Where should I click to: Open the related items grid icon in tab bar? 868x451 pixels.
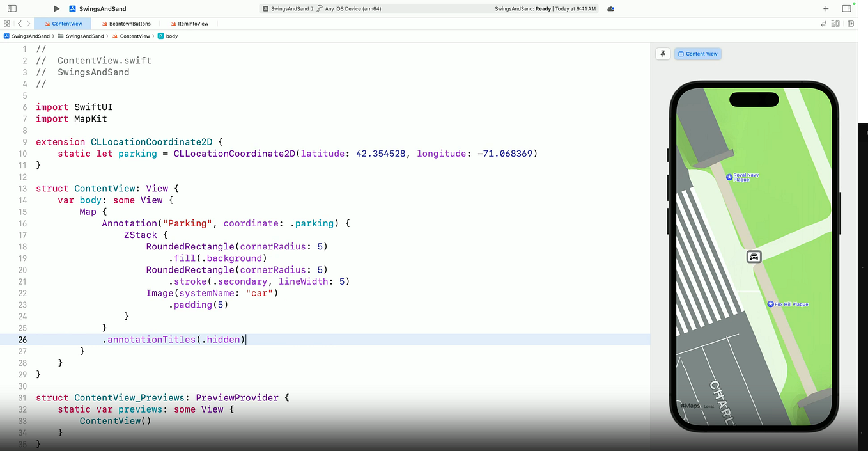point(6,23)
